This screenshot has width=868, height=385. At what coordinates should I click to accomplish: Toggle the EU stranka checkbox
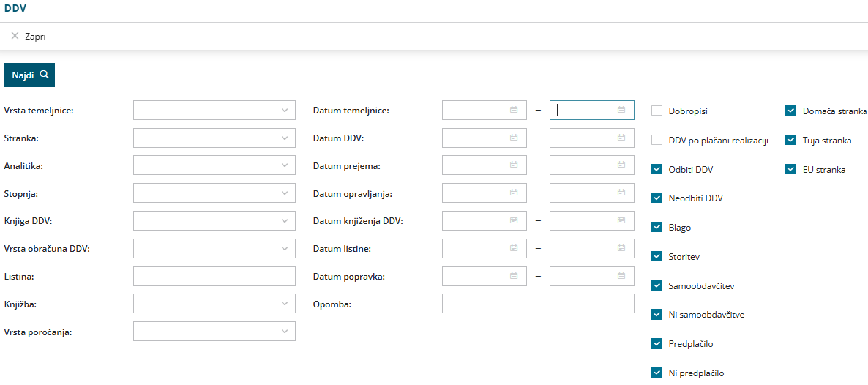click(x=790, y=169)
